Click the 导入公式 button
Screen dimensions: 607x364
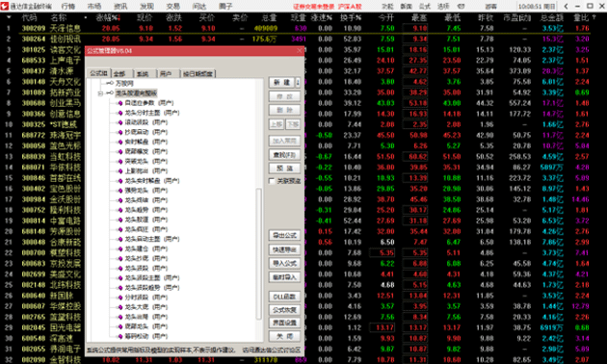(284, 264)
